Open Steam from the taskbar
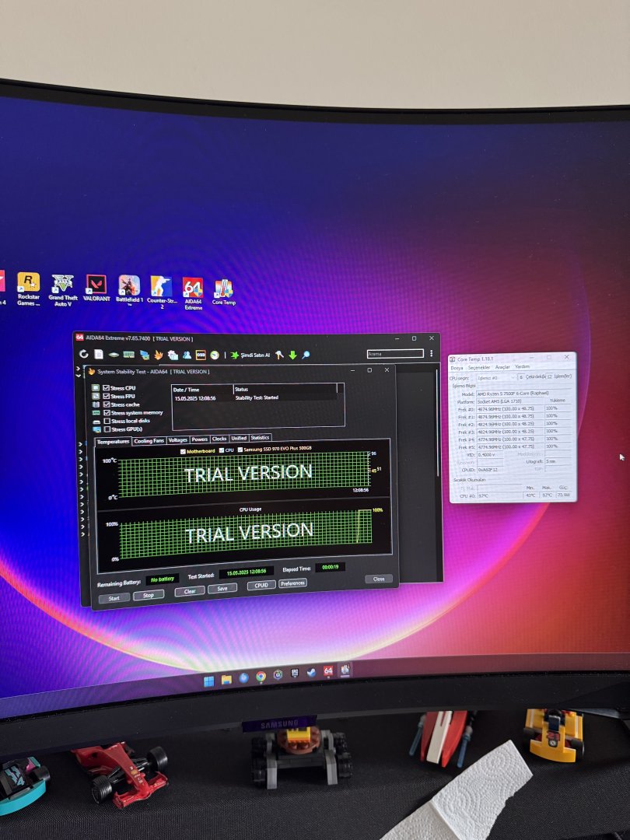630x840 pixels. click(x=311, y=672)
